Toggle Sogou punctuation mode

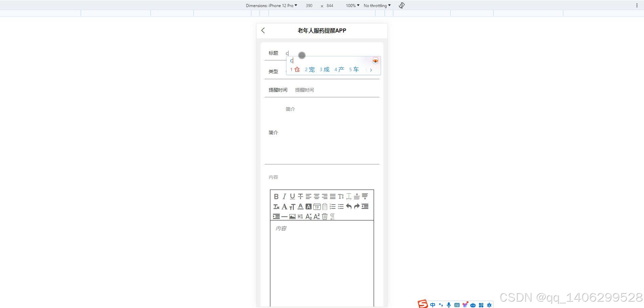441,305
